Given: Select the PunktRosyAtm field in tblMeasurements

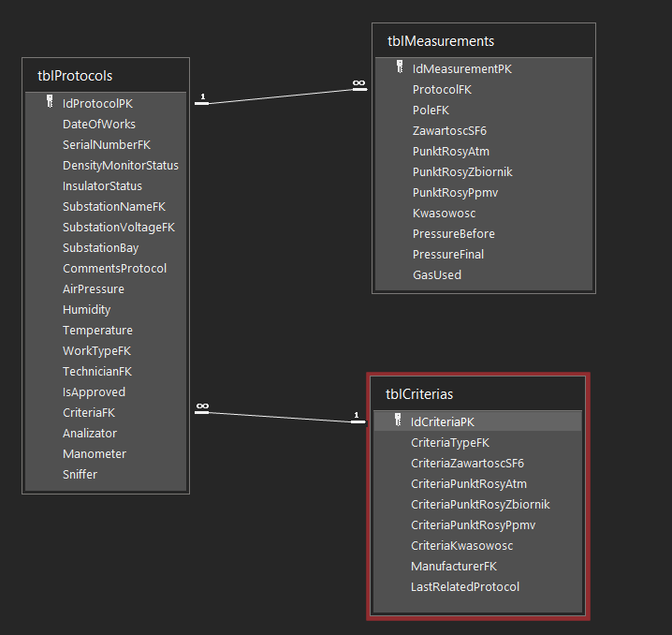Looking at the screenshot, I should (x=451, y=151).
